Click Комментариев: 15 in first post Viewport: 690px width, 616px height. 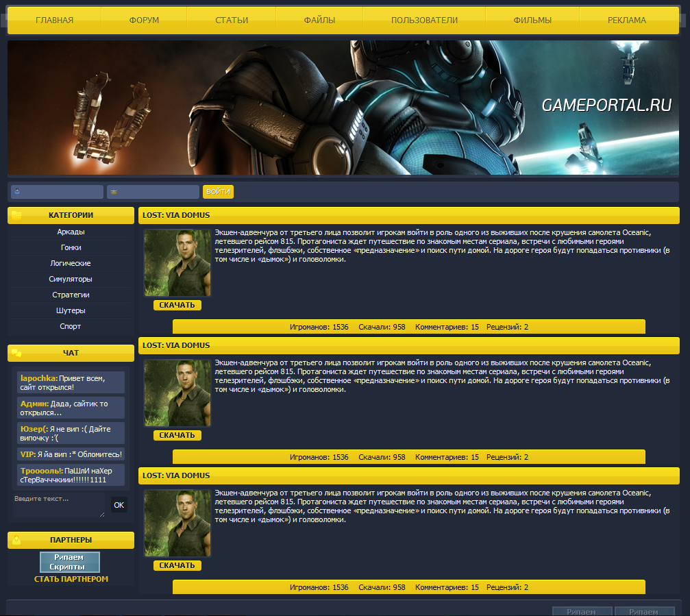click(447, 327)
